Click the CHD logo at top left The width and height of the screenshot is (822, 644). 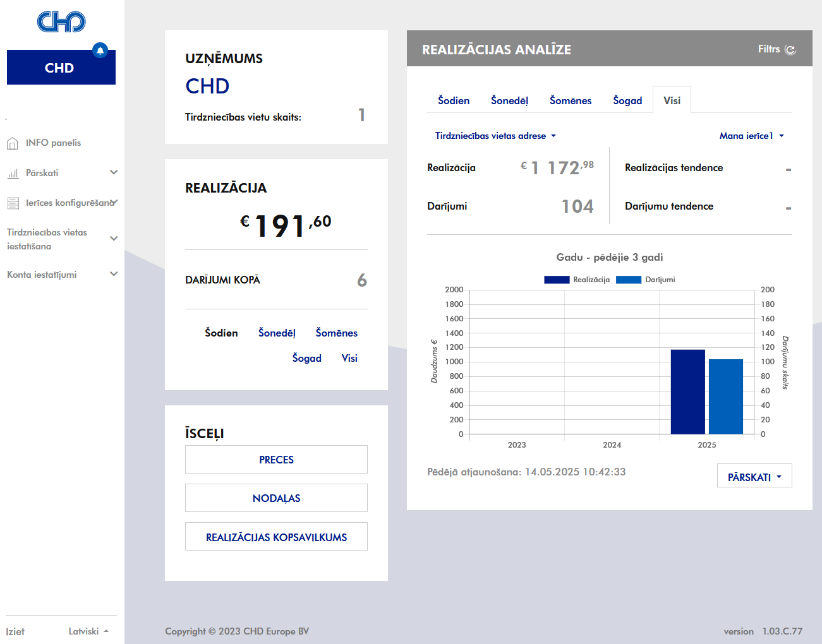[x=61, y=21]
